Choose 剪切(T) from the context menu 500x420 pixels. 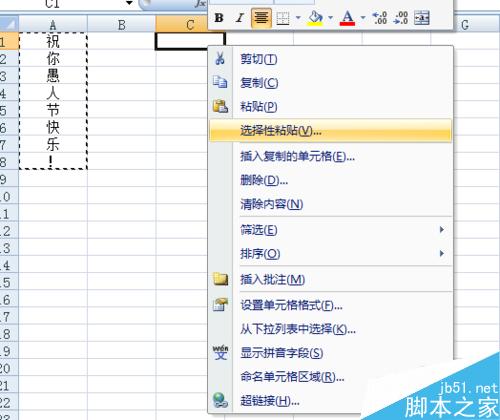330,59
